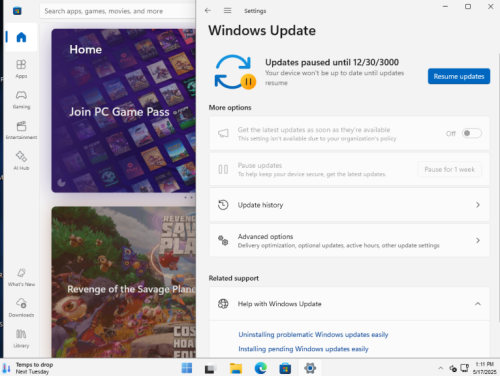500x376 pixels.
Task: Click the Pause updates icon
Action: pyautogui.click(x=223, y=169)
